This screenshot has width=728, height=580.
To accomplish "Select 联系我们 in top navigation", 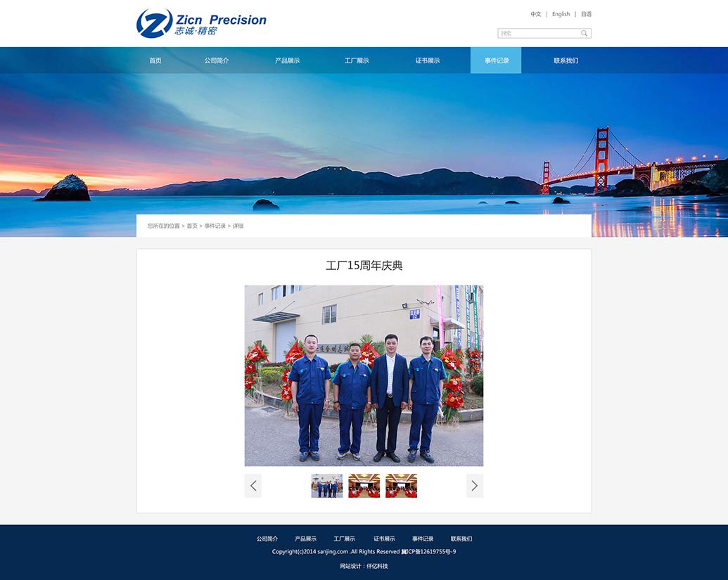I will [566, 60].
